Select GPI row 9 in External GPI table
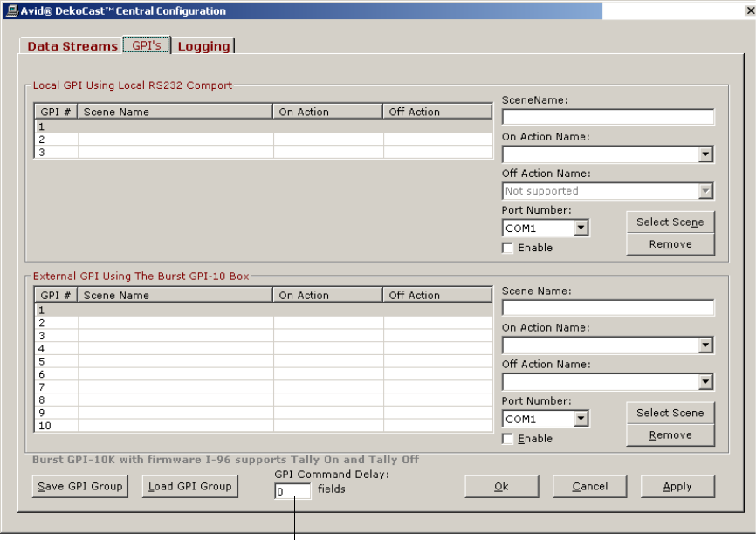The image size is (756, 540). (x=264, y=413)
